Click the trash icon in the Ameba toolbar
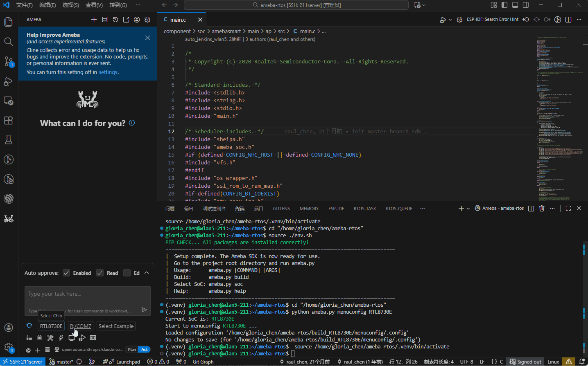 coord(39,338)
